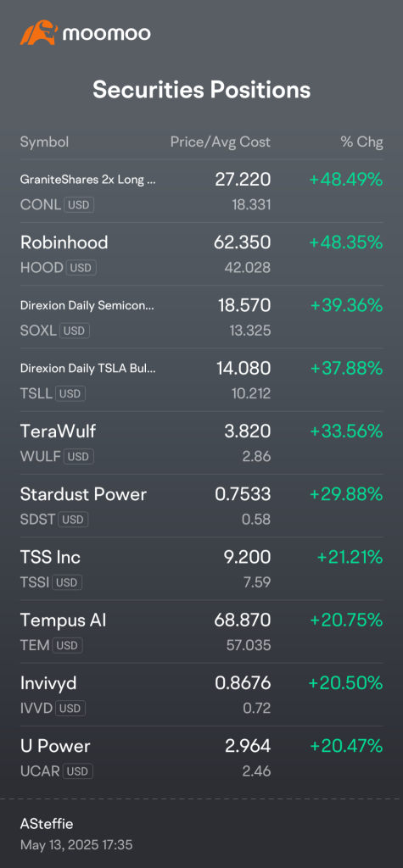Click the USD badge next to WULF
Screen dimensions: 403x868
tap(79, 457)
